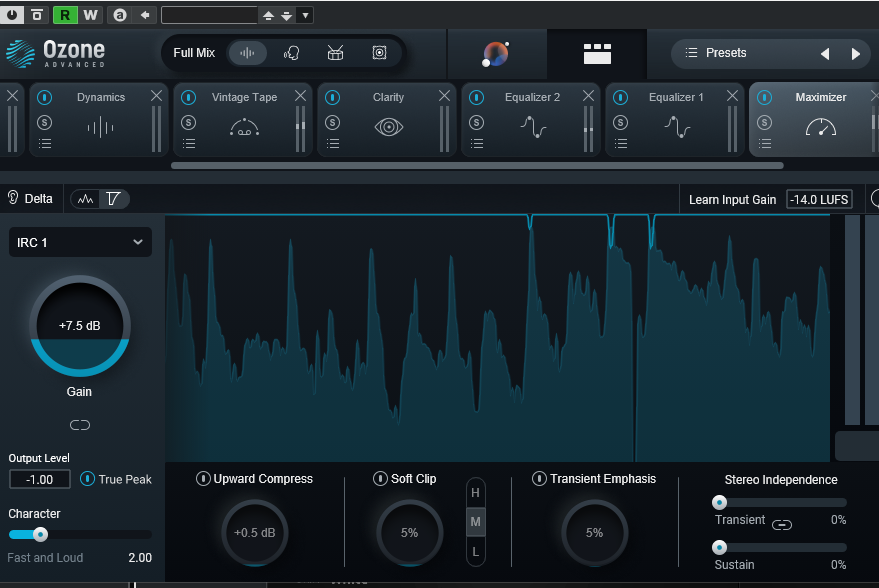Image resolution: width=879 pixels, height=588 pixels.
Task: Click the Output Level -1.00 field
Action: point(39,479)
